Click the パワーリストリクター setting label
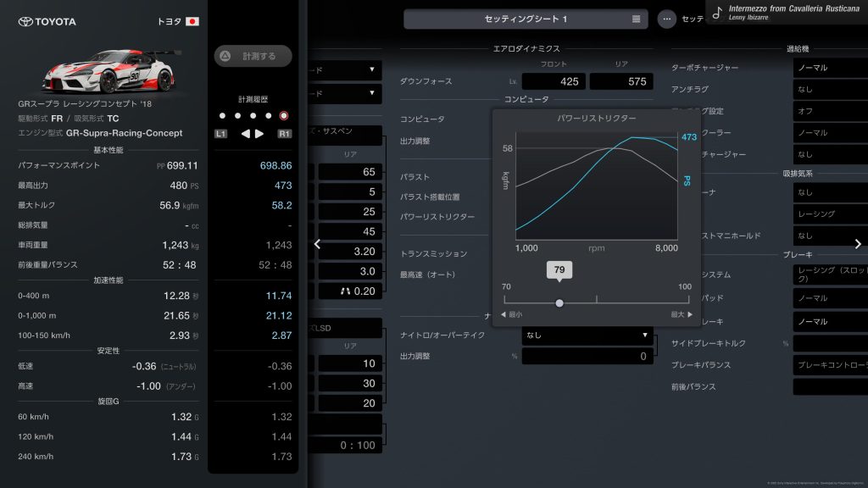 click(x=437, y=217)
